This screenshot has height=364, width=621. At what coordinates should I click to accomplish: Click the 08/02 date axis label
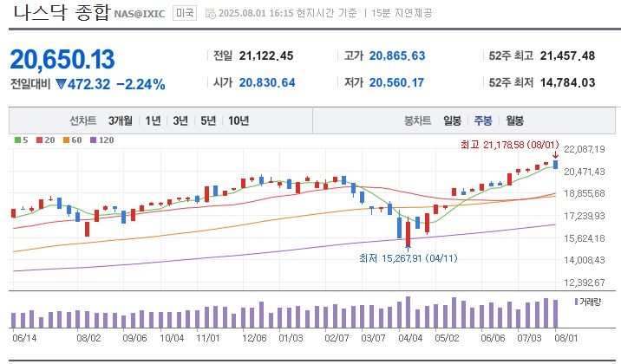point(88,338)
